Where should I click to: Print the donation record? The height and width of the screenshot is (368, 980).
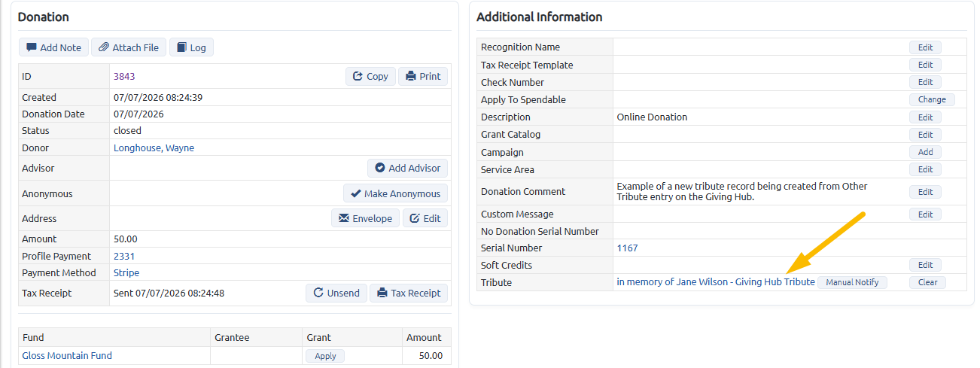pyautogui.click(x=423, y=76)
